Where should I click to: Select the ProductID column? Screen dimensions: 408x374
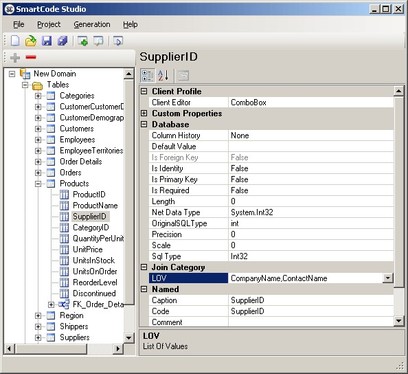89,195
